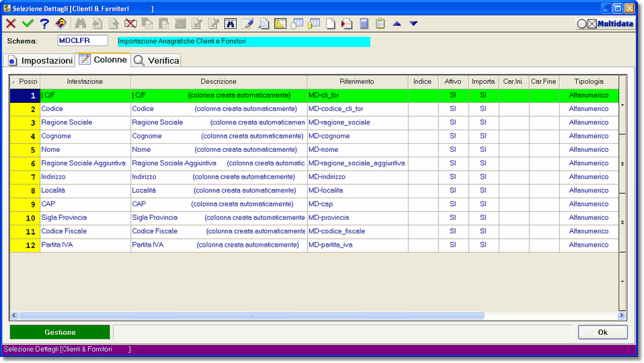Viewport: 644px width, 363px height.
Task: Click the table with pages icon
Action: 297,24
